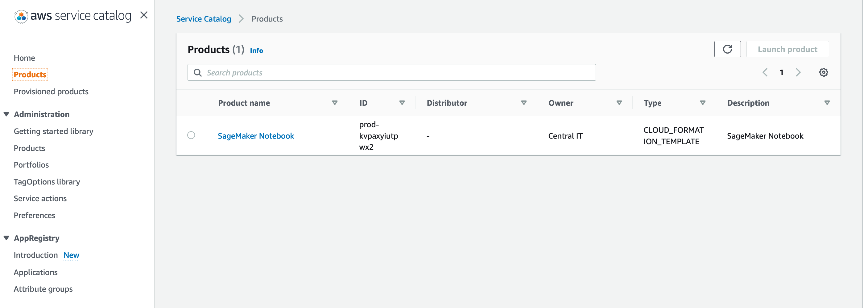Click the CLOUD_FORMATION_TEMPLATE type cell
The height and width of the screenshot is (308, 868).
point(673,136)
